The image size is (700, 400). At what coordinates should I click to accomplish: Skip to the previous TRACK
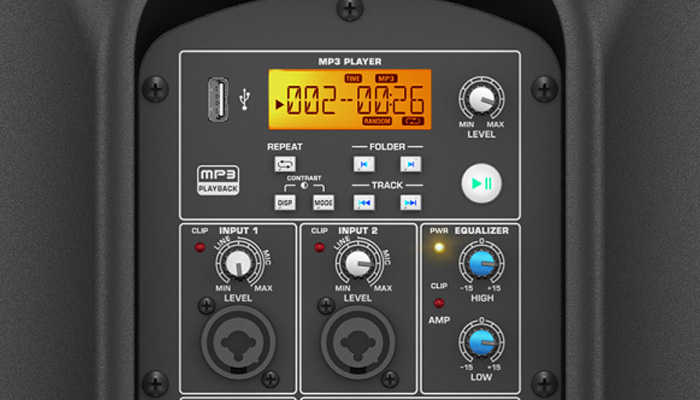coord(362,202)
